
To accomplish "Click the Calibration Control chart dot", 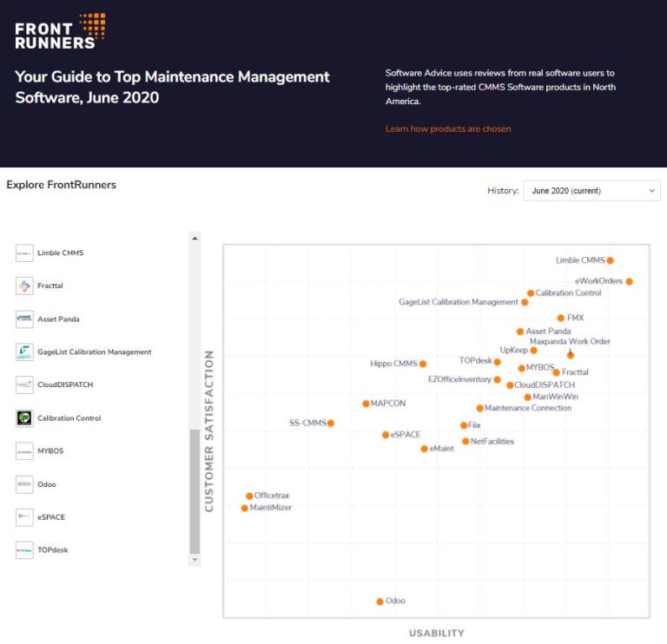I will 531,293.
